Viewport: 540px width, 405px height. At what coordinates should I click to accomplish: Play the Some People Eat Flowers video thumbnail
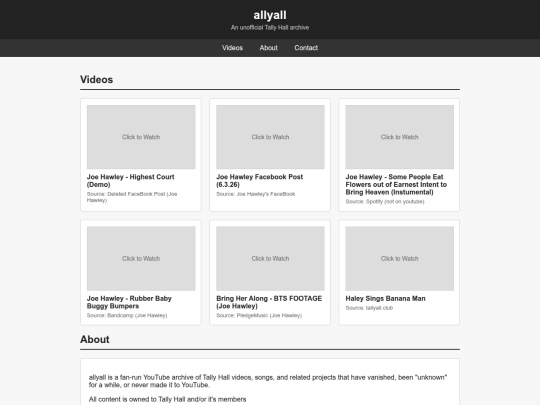(399, 137)
